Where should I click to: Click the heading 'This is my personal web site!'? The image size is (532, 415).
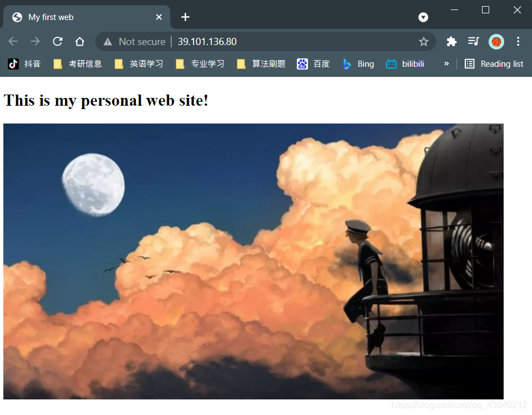106,101
